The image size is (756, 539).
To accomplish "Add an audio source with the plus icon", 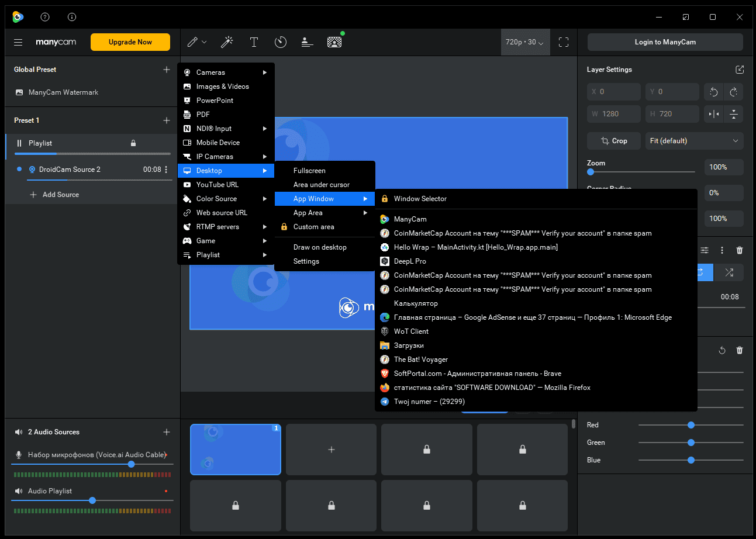I will point(167,432).
